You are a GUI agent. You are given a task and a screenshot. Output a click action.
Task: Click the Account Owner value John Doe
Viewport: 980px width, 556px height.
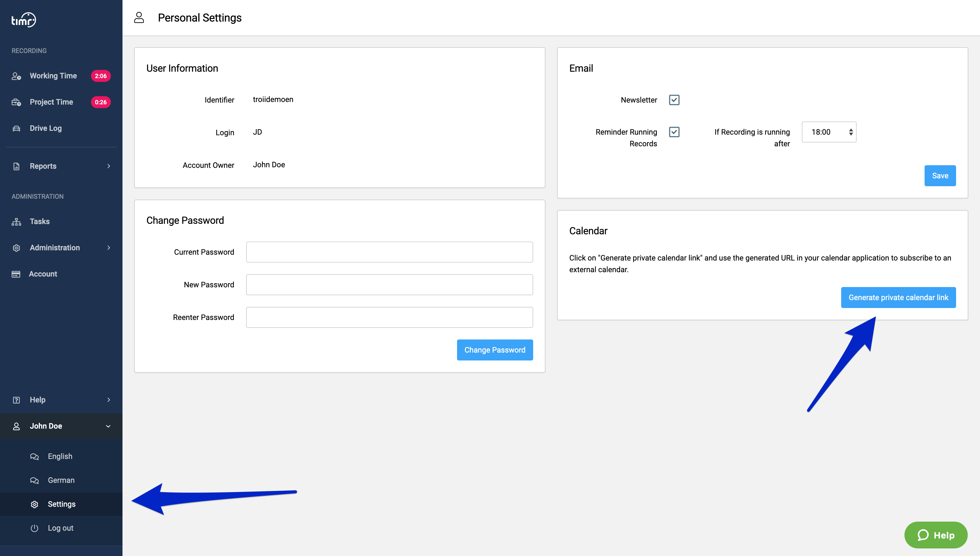[269, 165]
